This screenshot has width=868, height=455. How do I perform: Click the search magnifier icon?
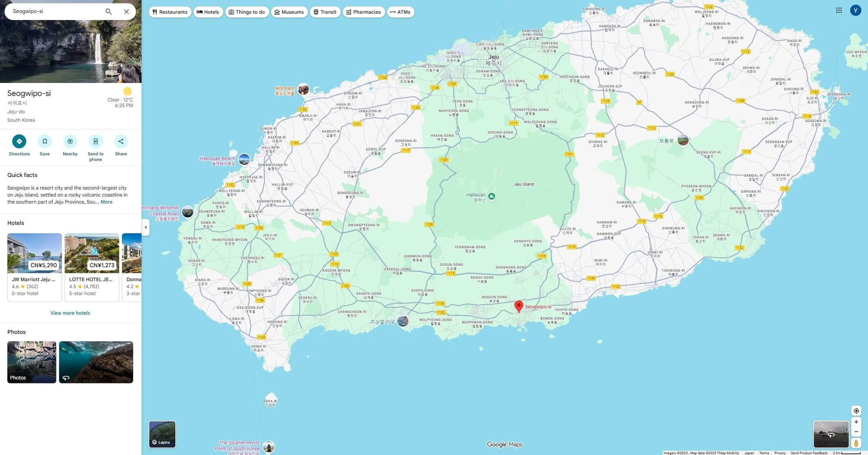click(108, 12)
